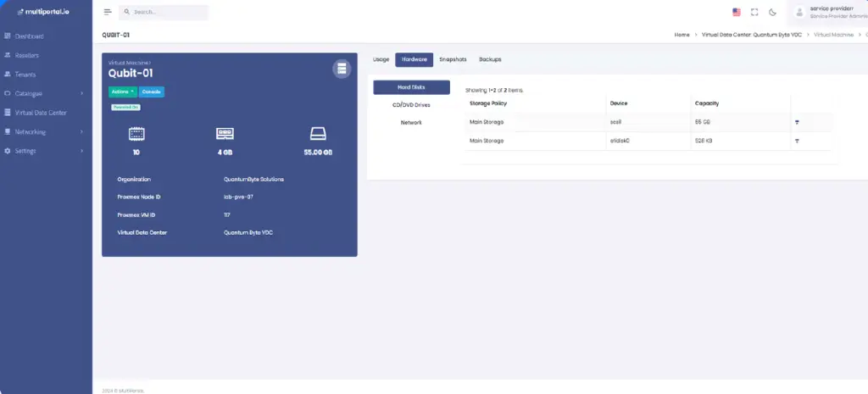
Task: Click the Catalogue sidebar icon
Action: pyautogui.click(x=8, y=93)
